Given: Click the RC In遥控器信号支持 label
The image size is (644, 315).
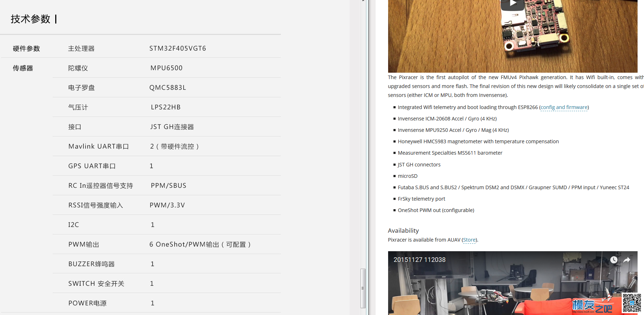Looking at the screenshot, I should (x=101, y=186).
